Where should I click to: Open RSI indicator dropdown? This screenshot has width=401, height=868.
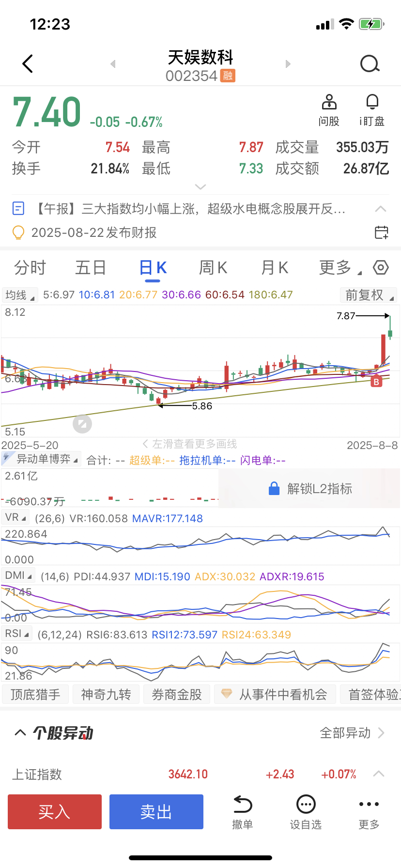click(17, 634)
